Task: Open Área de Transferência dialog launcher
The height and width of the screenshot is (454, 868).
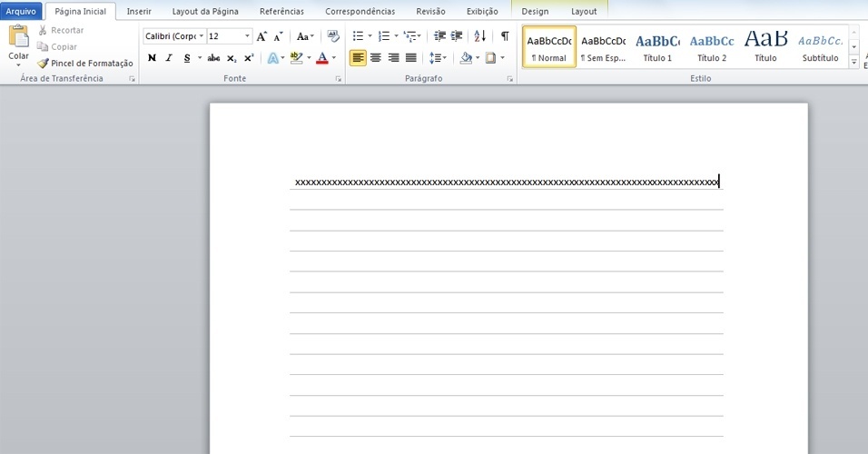Action: [132, 79]
